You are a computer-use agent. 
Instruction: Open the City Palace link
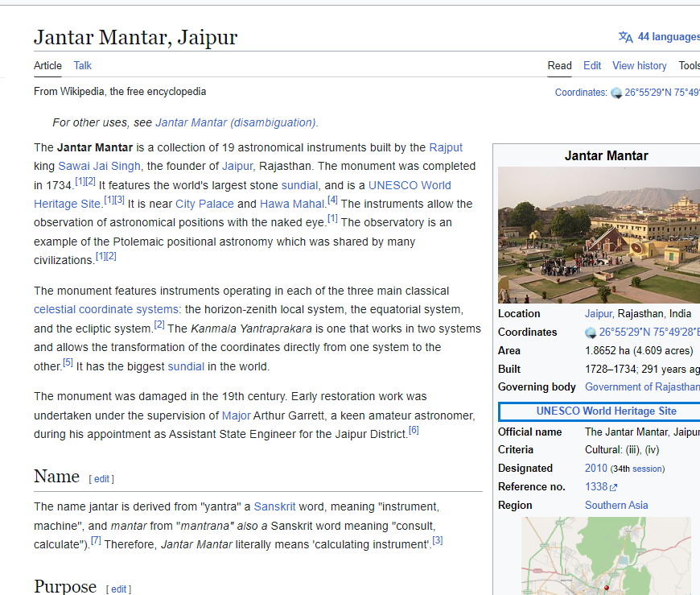tap(204, 205)
